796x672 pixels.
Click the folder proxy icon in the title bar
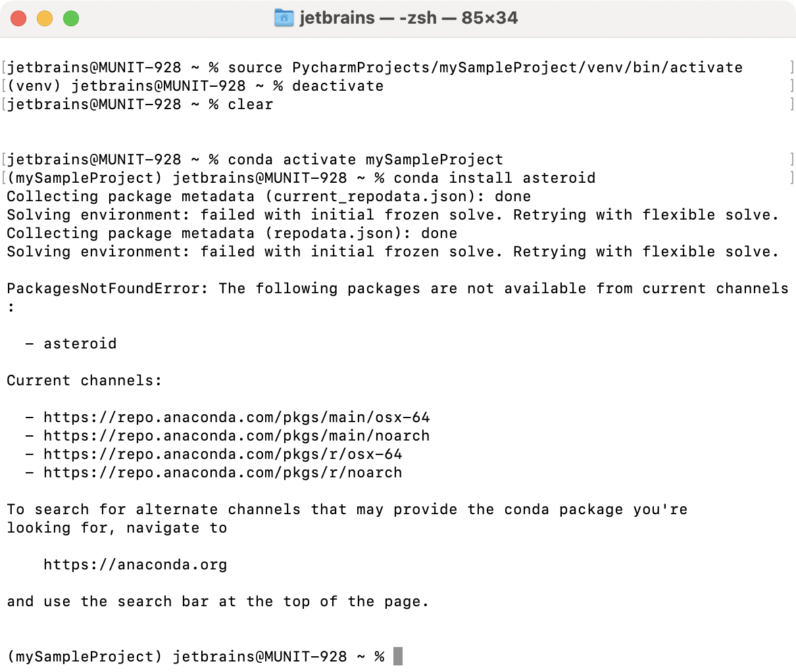pos(283,18)
